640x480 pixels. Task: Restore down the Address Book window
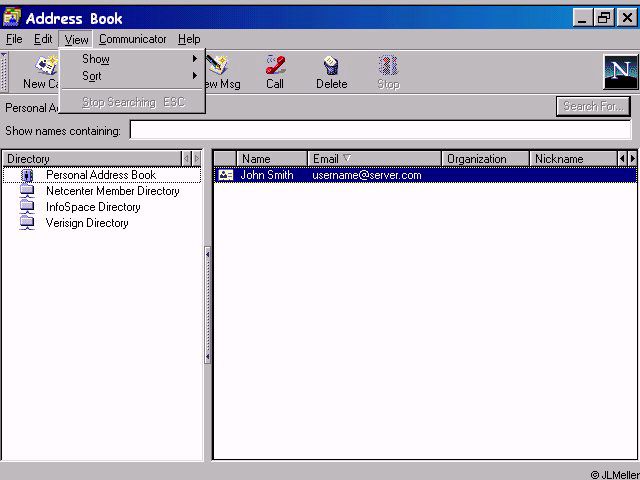[x=604, y=18]
